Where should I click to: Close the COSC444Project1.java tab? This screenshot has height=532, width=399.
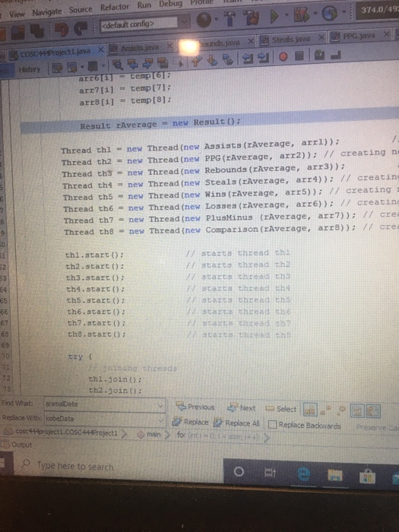101,50
